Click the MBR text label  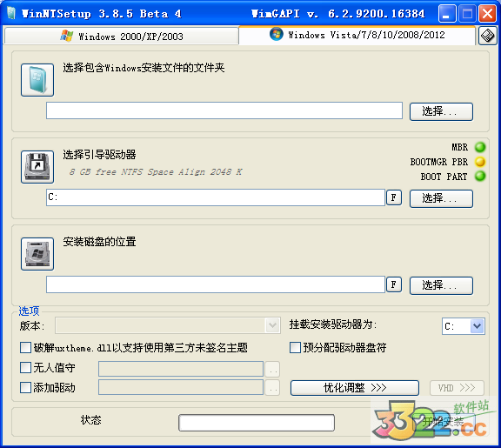pyautogui.click(x=460, y=147)
